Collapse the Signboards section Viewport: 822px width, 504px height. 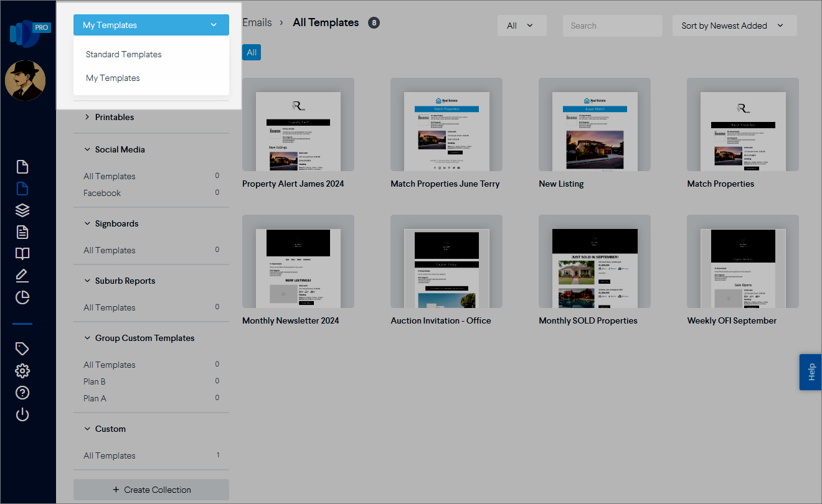[x=111, y=223]
